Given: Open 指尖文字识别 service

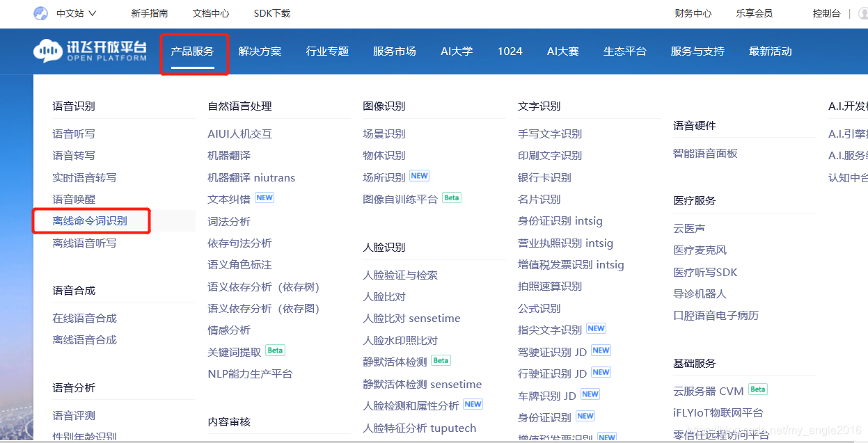Looking at the screenshot, I should point(550,330).
